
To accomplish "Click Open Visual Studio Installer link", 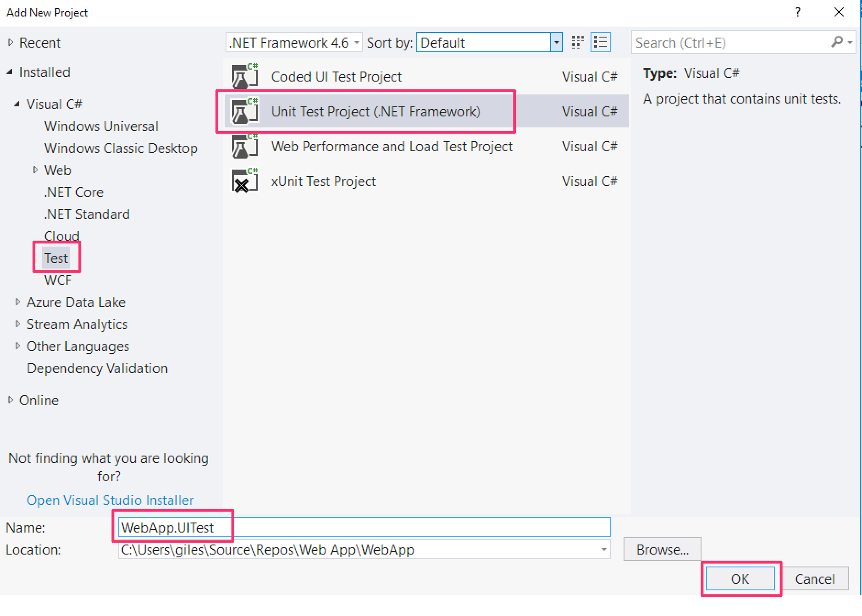I will 110,500.
